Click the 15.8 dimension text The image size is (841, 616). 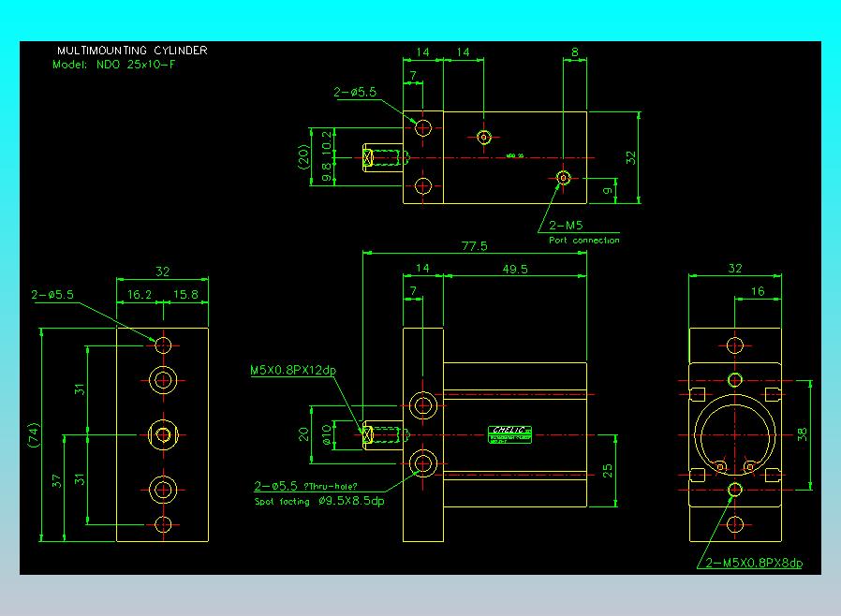185,294
